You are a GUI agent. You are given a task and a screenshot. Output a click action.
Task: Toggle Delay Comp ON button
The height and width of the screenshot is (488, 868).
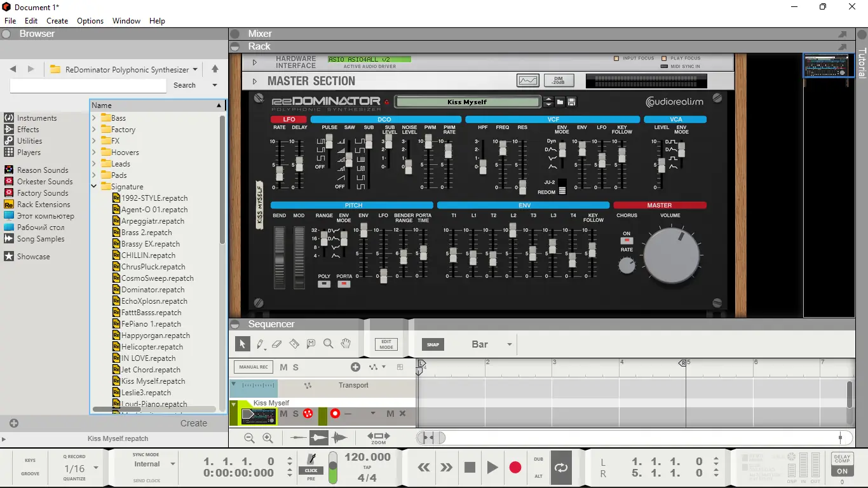point(842,471)
